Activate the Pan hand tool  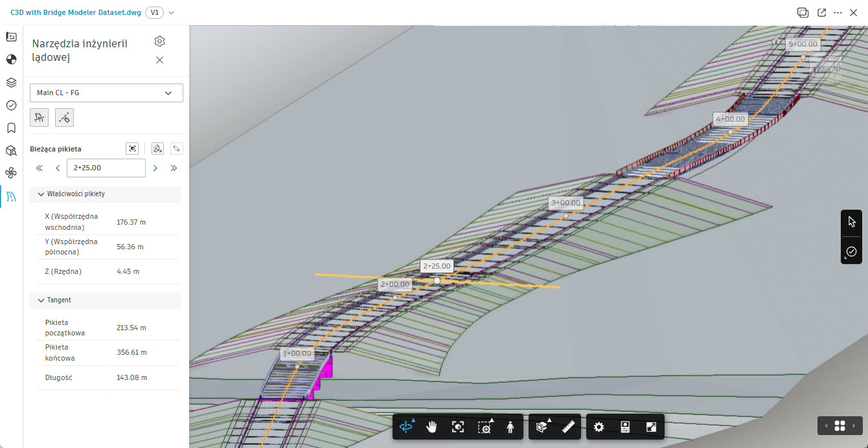pyautogui.click(x=432, y=427)
